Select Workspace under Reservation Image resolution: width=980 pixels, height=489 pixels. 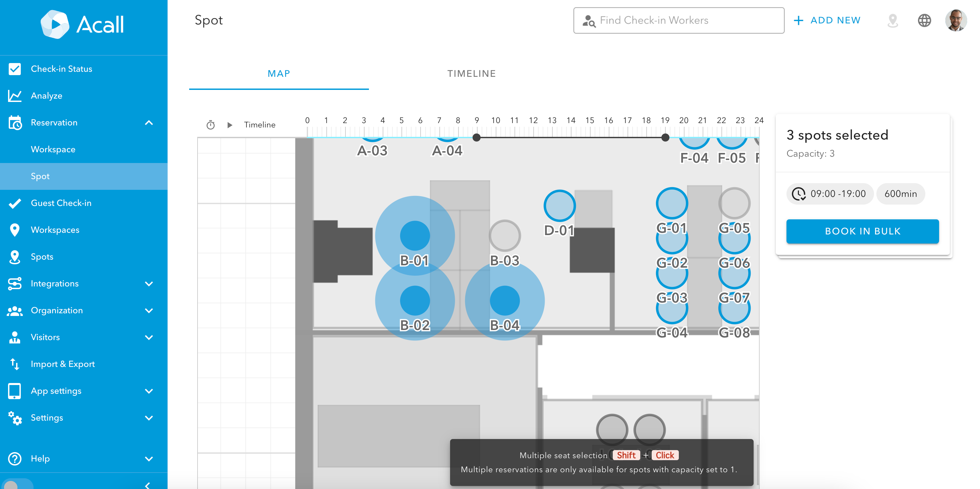click(x=84, y=149)
